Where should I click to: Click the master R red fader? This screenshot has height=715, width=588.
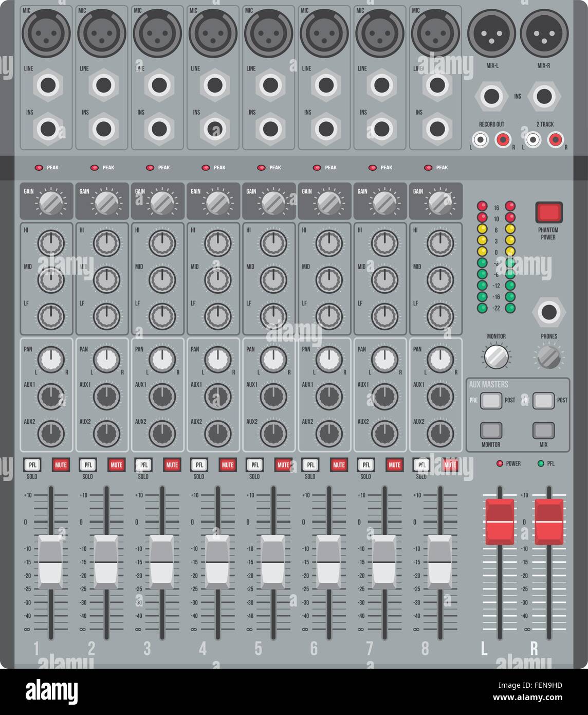549,522
